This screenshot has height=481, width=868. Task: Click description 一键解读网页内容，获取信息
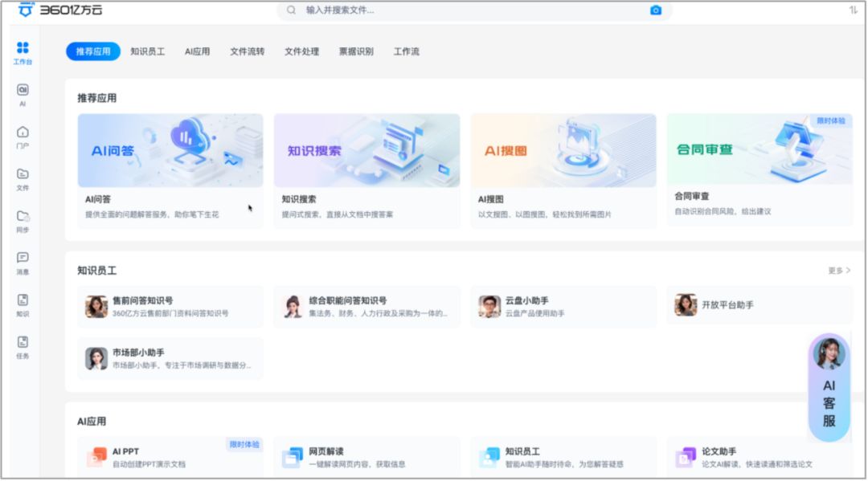coord(357,464)
